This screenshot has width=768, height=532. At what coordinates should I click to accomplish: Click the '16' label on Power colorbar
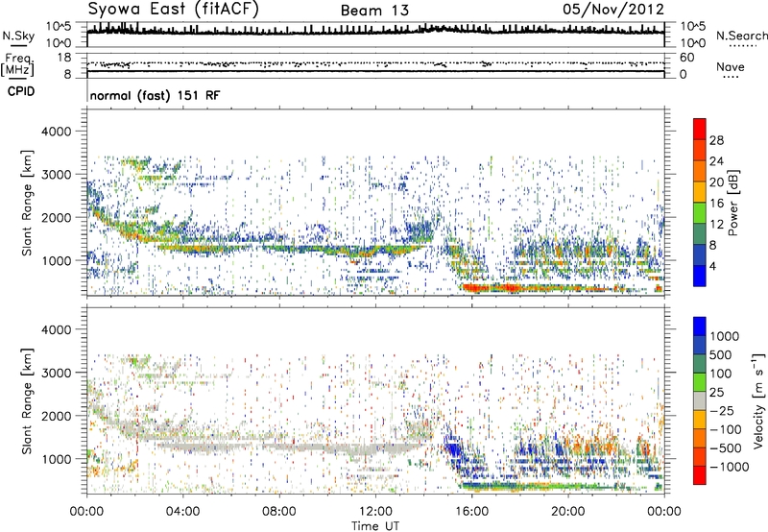(x=716, y=204)
